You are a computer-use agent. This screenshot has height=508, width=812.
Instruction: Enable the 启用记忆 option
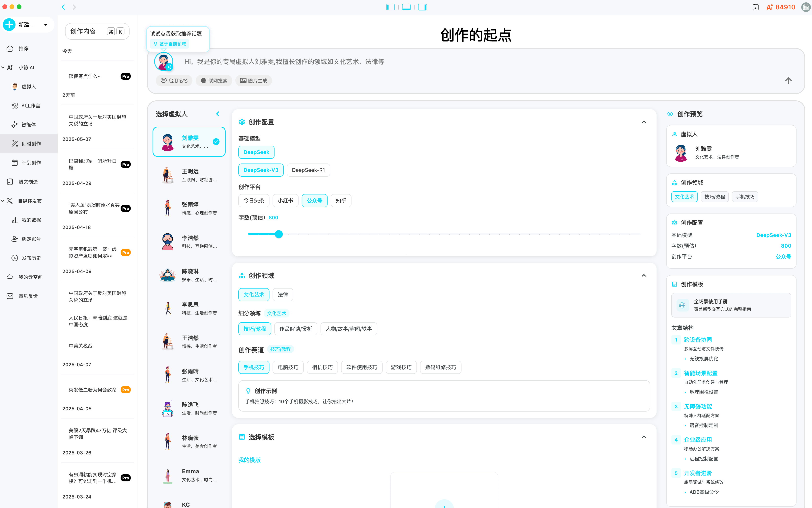pos(174,80)
